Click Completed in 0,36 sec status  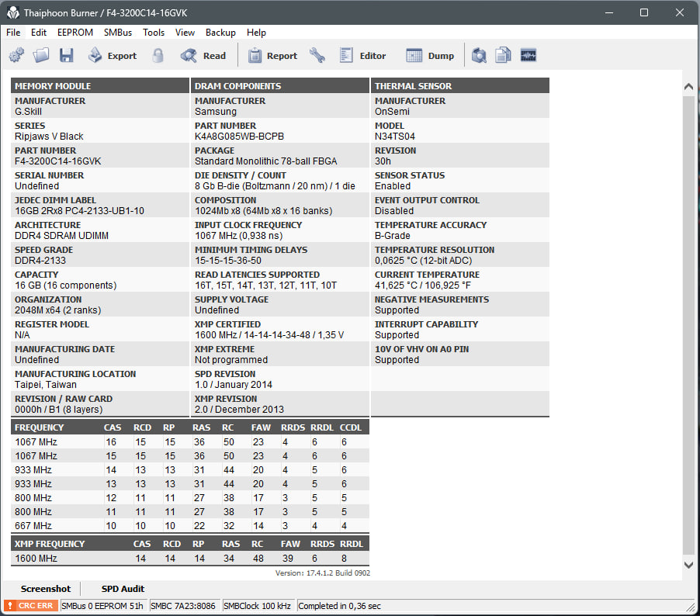339,606
